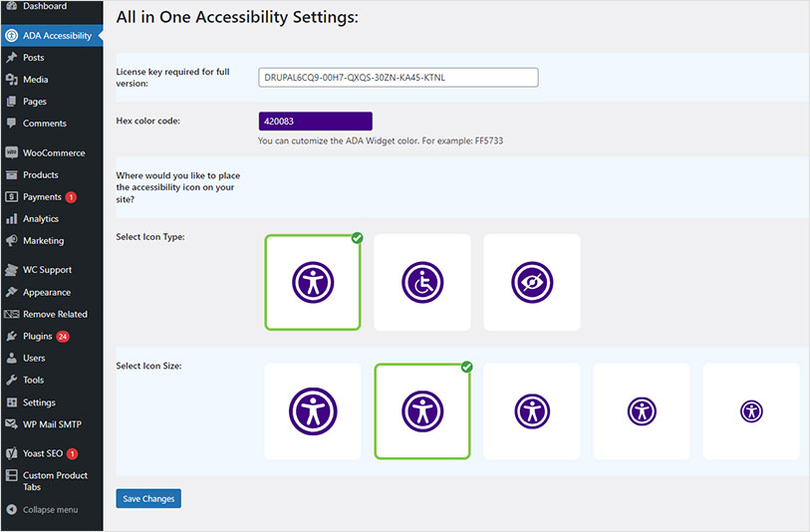Click the Plugins 24 updates badge
Viewport: 810px width, 532px height.
pyautogui.click(x=63, y=337)
